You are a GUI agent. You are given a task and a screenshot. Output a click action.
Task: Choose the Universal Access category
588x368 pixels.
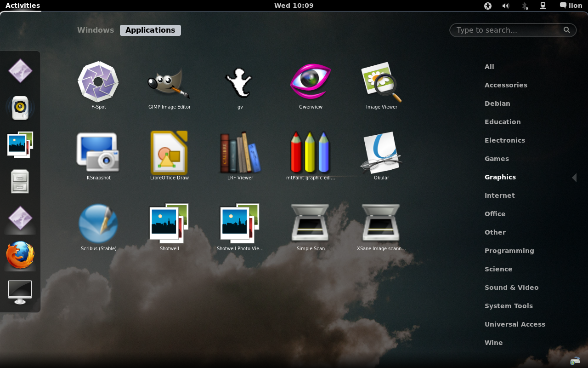pos(515,324)
